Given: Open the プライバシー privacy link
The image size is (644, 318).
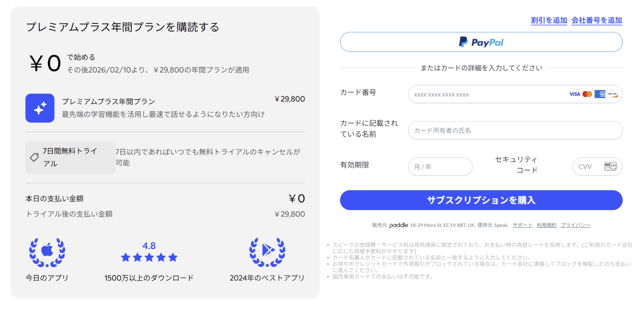Looking at the screenshot, I should pyautogui.click(x=575, y=225).
